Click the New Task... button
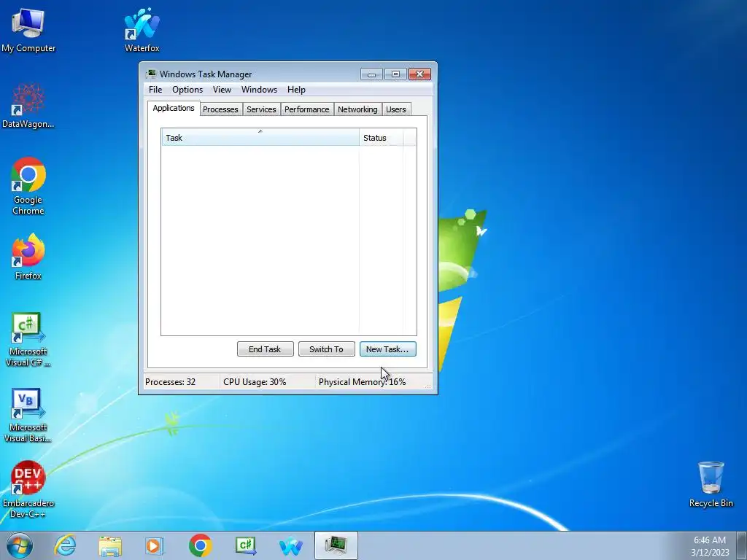 point(388,349)
